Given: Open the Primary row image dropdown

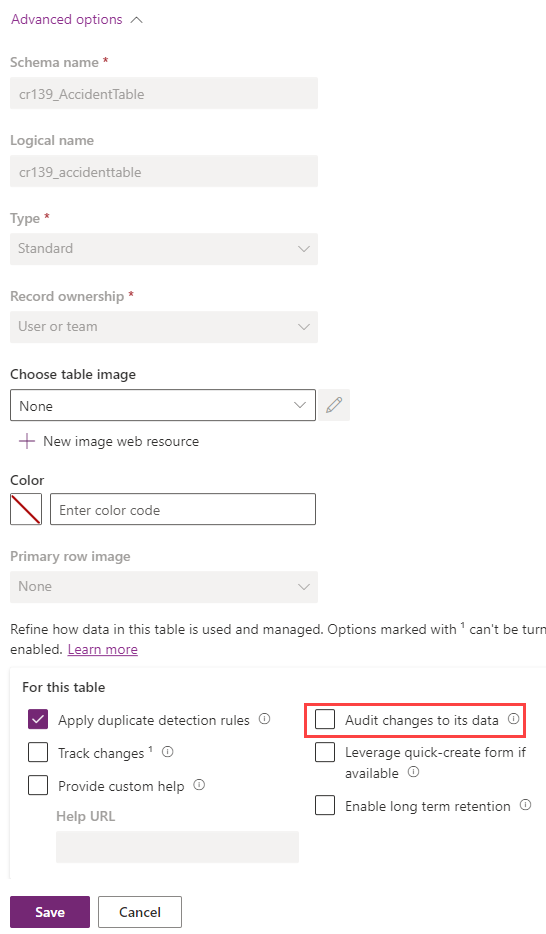Looking at the screenshot, I should pyautogui.click(x=164, y=587).
